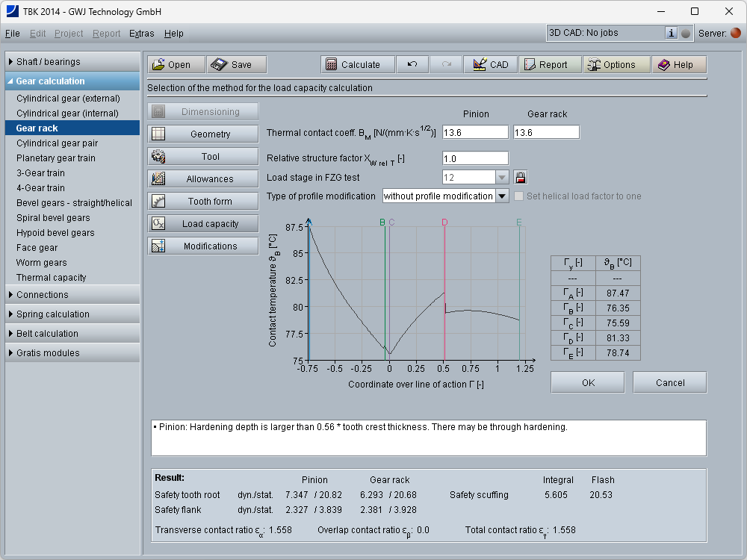Click the Pinion thermal contact coefficient field
The height and width of the screenshot is (560, 747).
[474, 132]
